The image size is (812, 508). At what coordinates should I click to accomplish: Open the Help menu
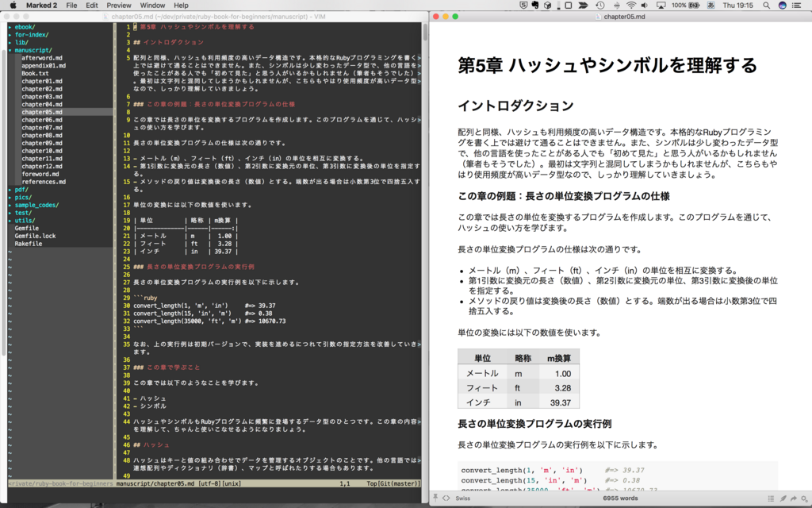[181, 6]
